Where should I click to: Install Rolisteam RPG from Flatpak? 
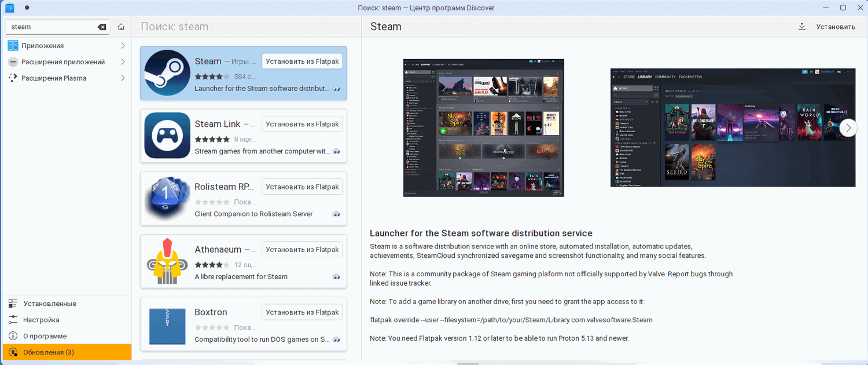point(302,187)
